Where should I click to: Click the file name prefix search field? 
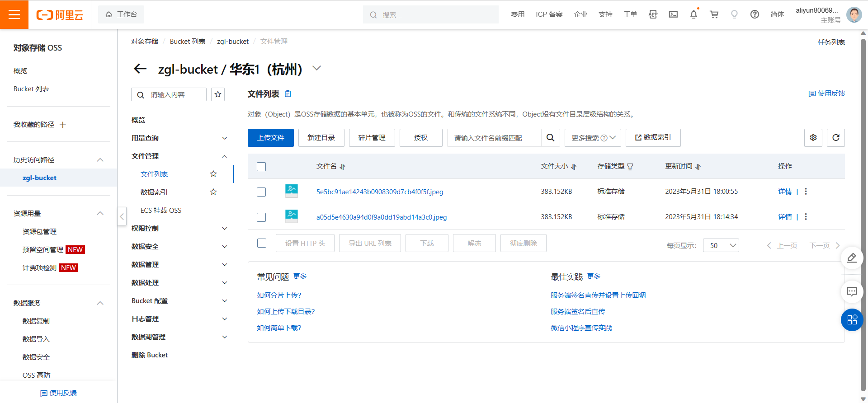(494, 138)
